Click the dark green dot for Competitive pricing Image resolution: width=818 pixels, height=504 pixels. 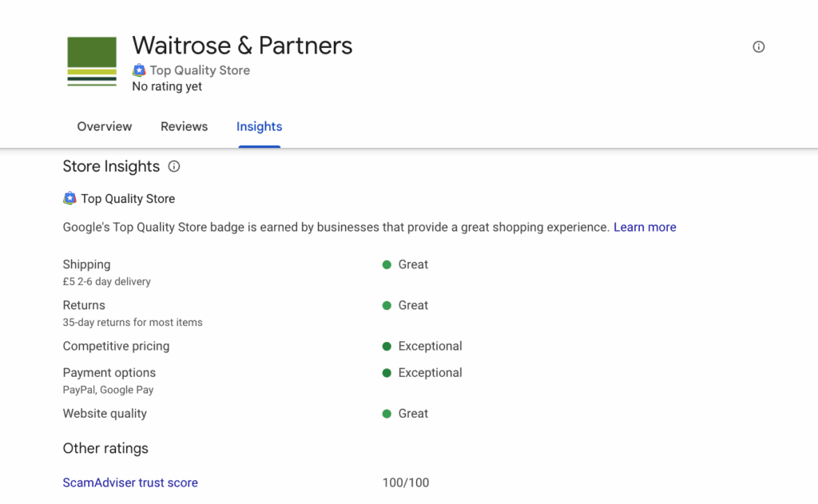click(387, 346)
